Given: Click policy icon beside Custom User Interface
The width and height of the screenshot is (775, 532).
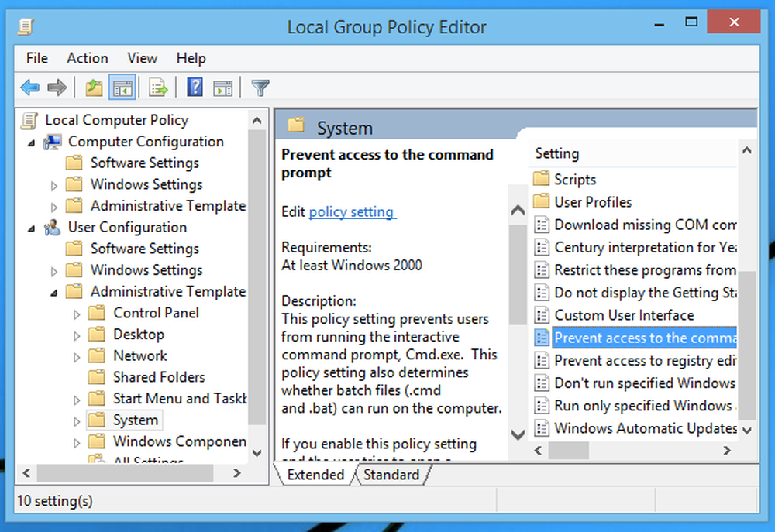Looking at the screenshot, I should 542,315.
